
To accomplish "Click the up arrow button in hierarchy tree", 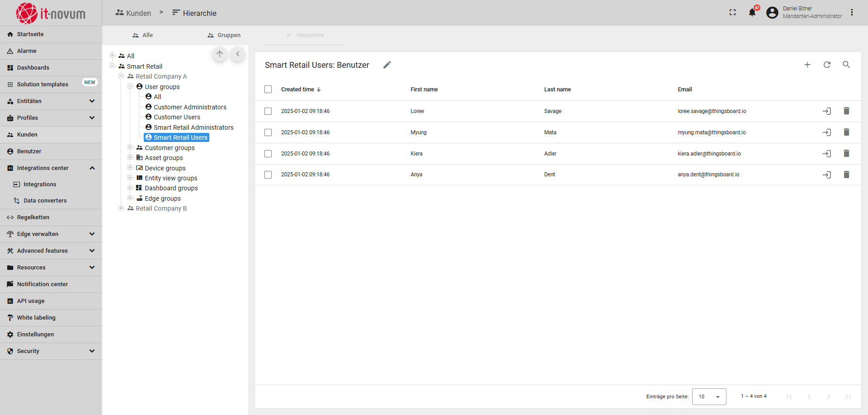I will (220, 54).
